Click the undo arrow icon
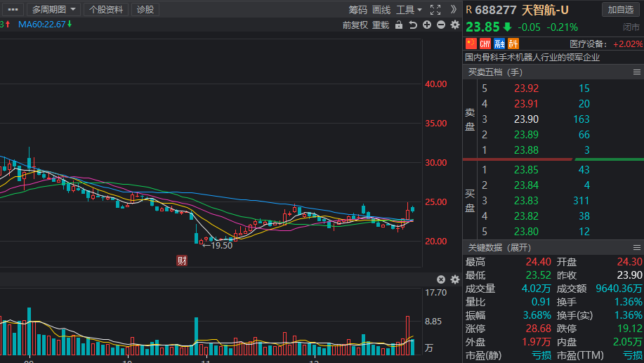644x363 pixels. [413, 25]
